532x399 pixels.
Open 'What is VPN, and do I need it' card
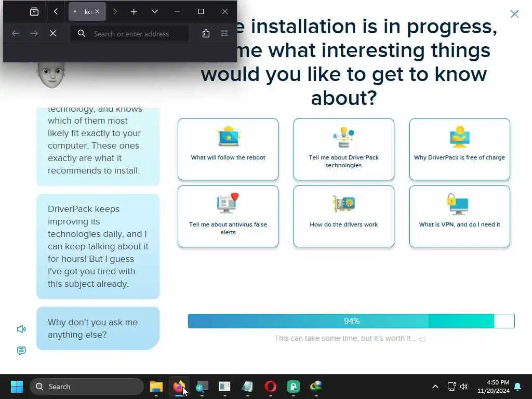click(459, 217)
